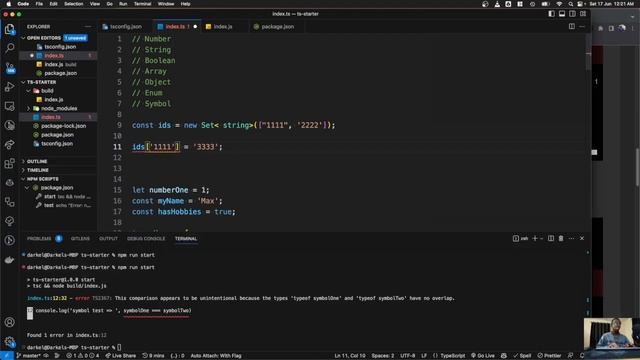
Task: Open the Problems panel tab
Action: click(x=39, y=239)
